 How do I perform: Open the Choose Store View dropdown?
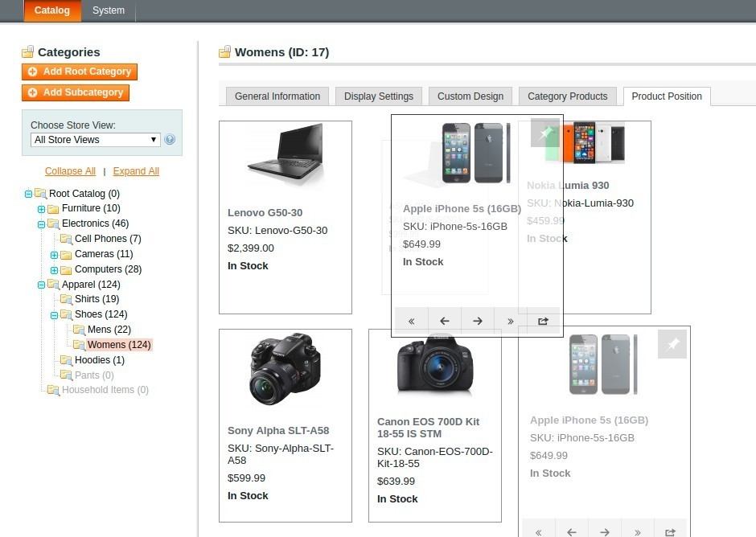tap(95, 140)
